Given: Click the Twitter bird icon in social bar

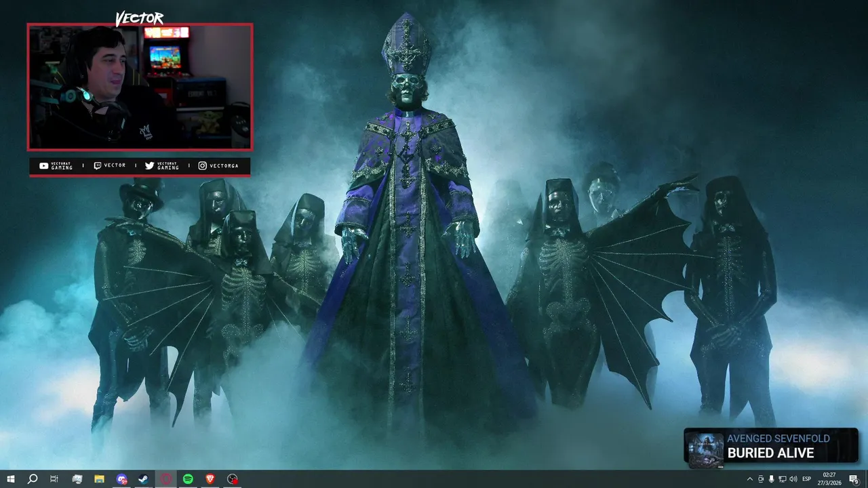Looking at the screenshot, I should (149, 166).
